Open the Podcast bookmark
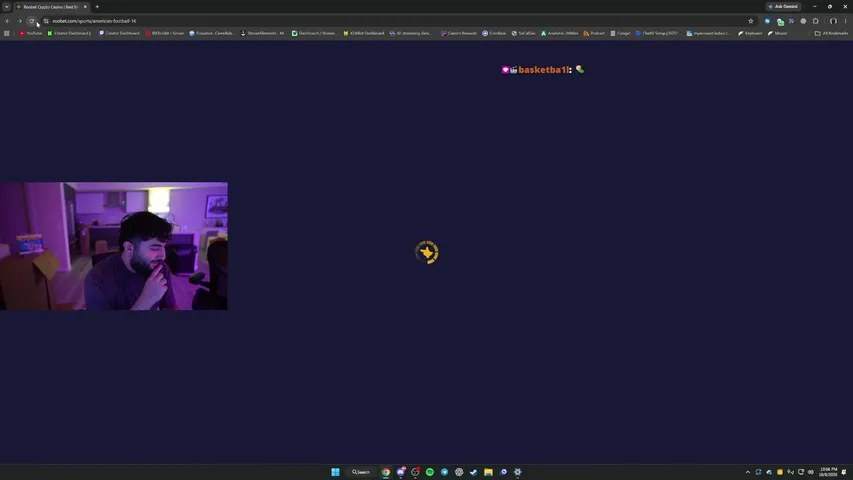 [x=594, y=33]
